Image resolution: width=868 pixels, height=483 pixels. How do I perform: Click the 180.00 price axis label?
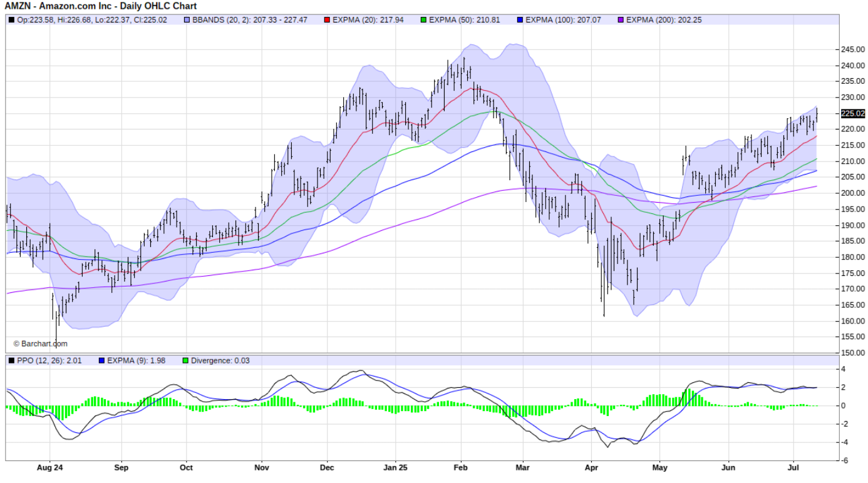854,257
